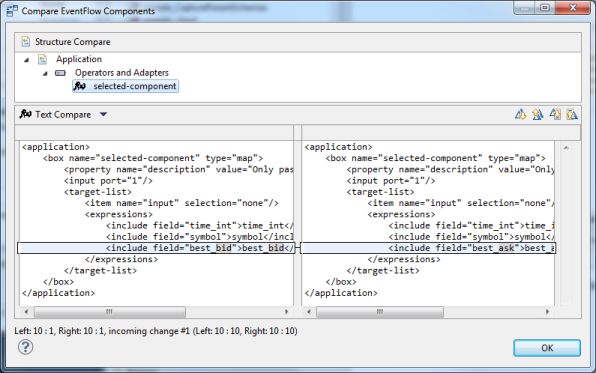This screenshot has height=373, width=596.
Task: Click the OK button
Action: pos(547,348)
